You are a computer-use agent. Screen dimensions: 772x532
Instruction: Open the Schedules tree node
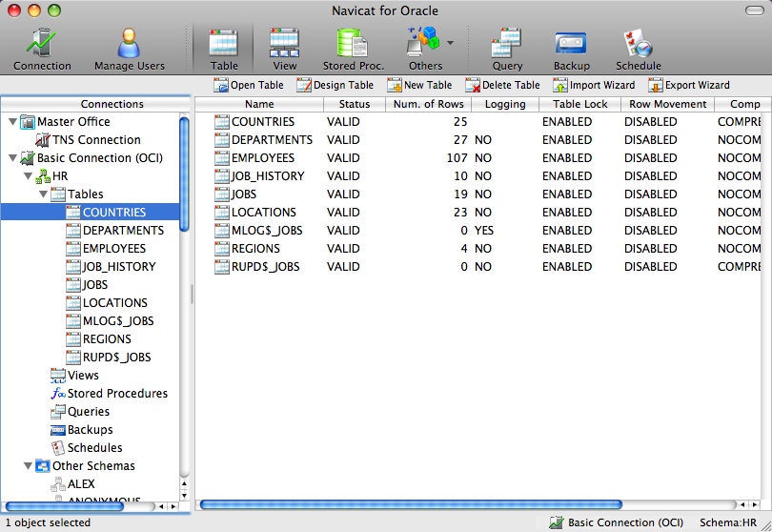point(86,448)
